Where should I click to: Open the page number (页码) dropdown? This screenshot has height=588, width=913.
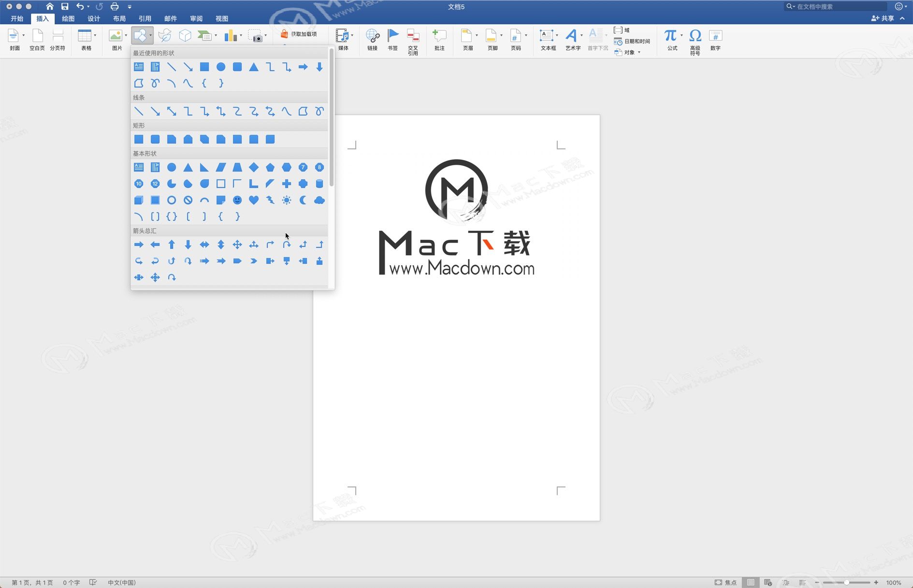tap(526, 35)
